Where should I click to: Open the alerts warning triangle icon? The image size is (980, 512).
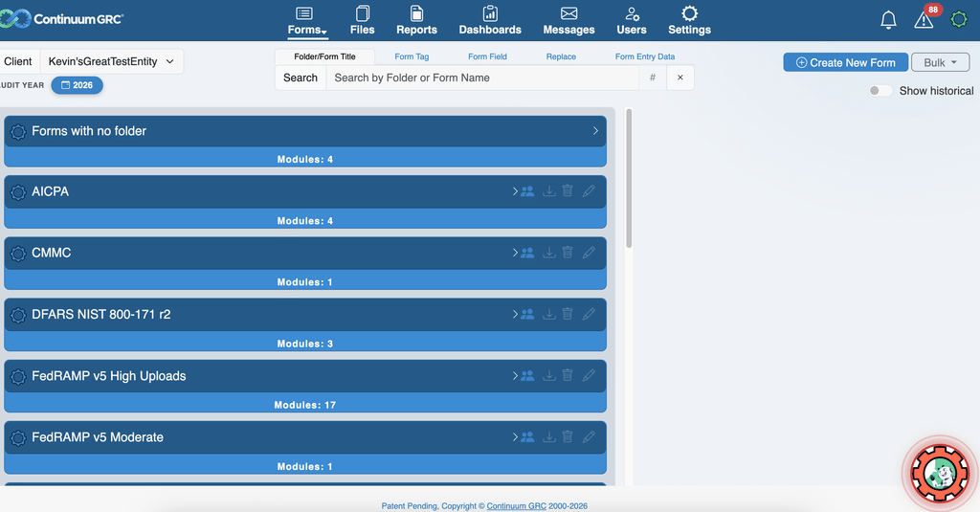[x=924, y=20]
